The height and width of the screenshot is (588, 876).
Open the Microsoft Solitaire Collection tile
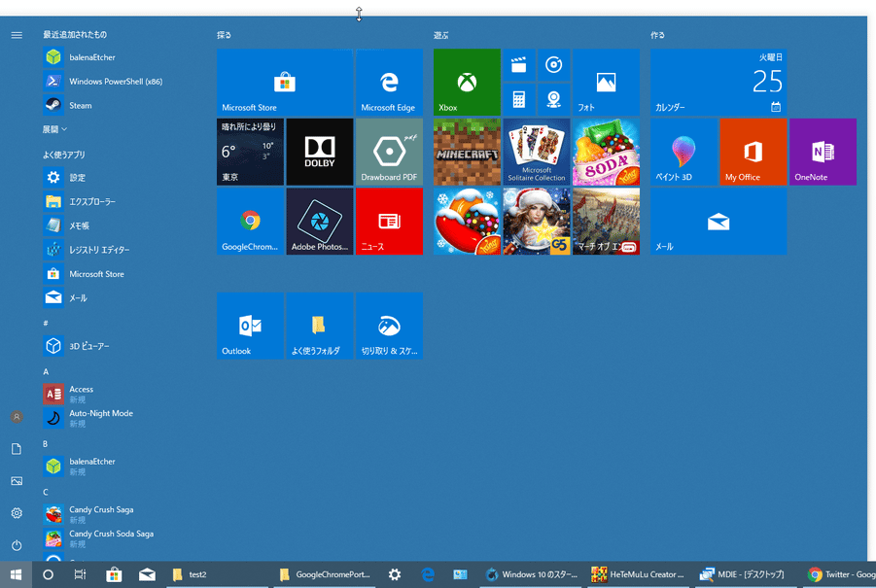click(537, 152)
